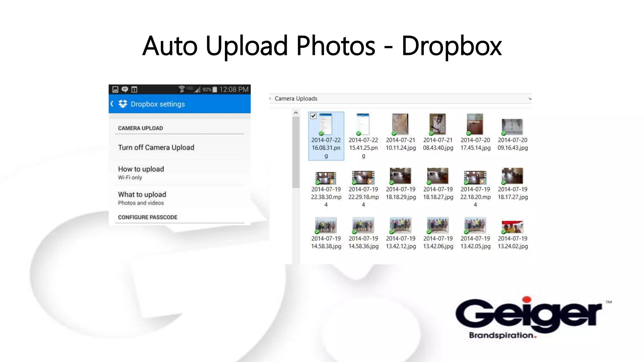Select file 2014-07-22 16.08.31.png
Image resolution: width=644 pixels, height=362 pixels.
pyautogui.click(x=326, y=136)
